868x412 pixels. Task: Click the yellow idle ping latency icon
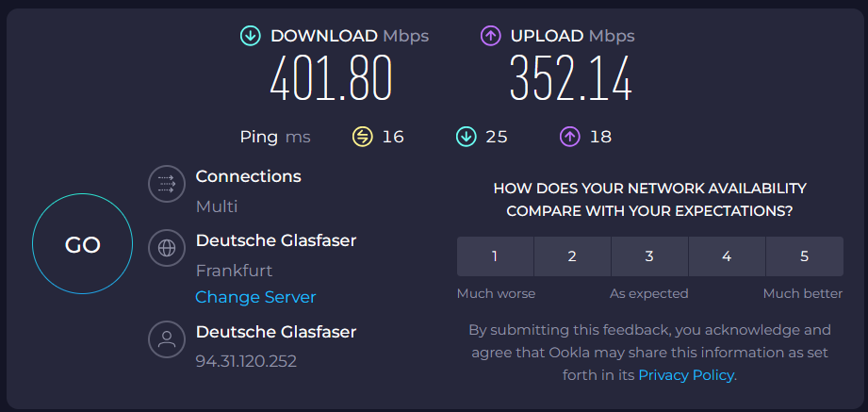[x=362, y=137]
